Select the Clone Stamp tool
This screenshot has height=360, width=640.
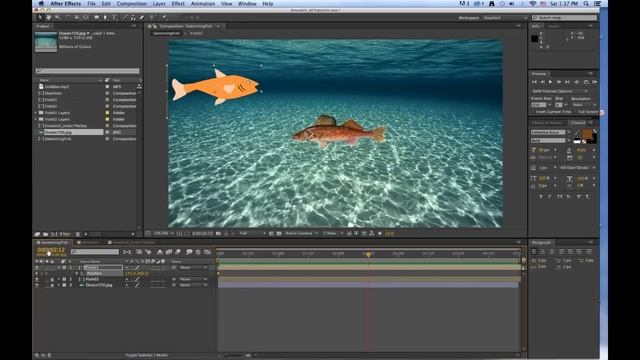click(x=133, y=18)
